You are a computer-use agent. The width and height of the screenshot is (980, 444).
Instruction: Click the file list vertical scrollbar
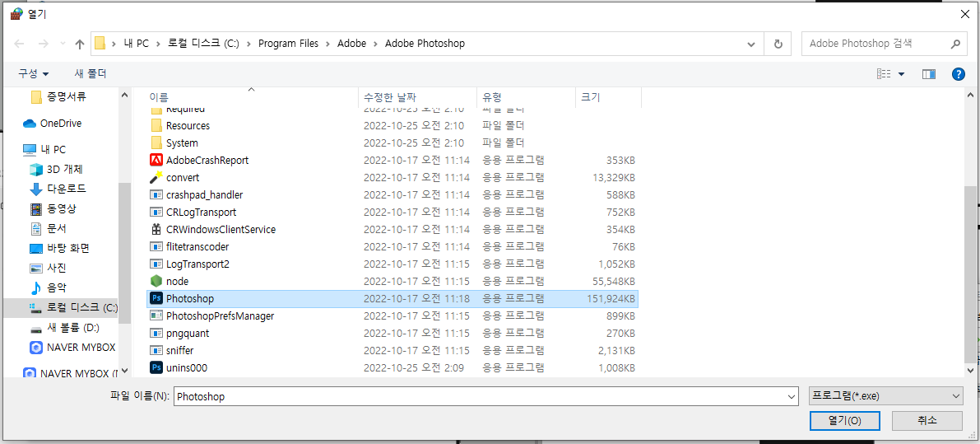pyautogui.click(x=971, y=274)
